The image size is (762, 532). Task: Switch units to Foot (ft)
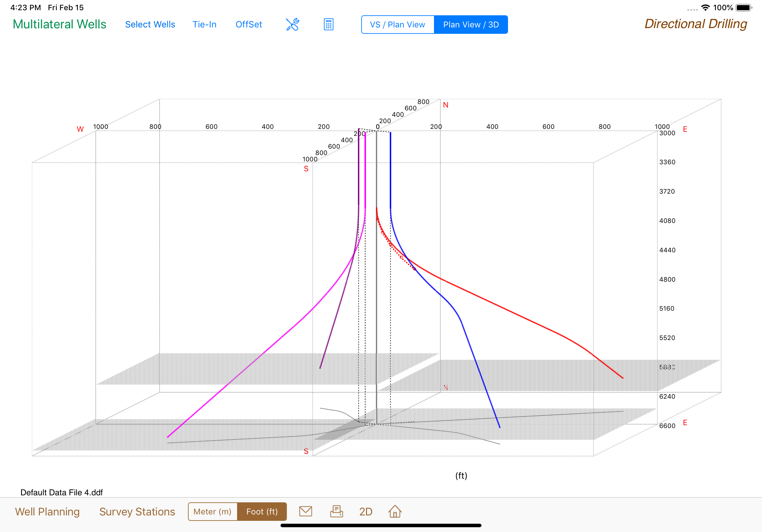[x=262, y=512]
